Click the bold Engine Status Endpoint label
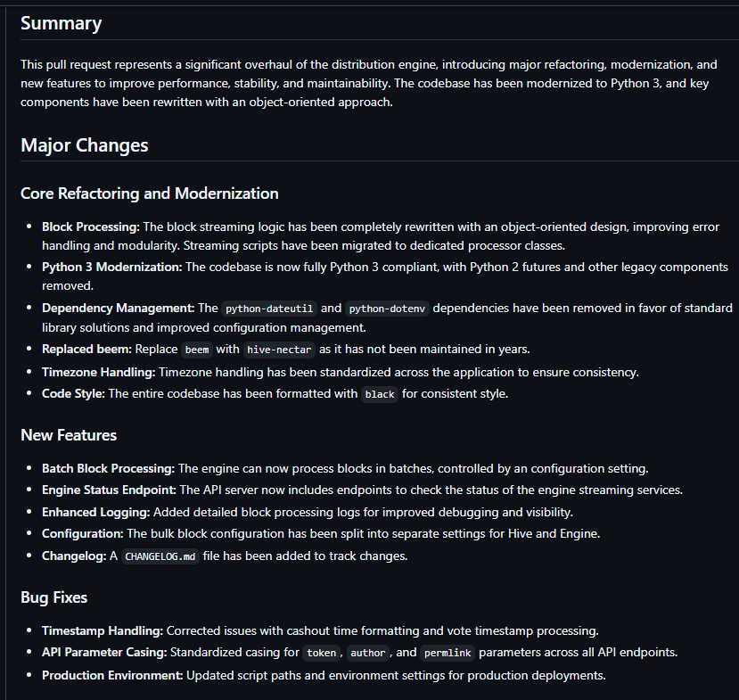The height and width of the screenshot is (700, 739). point(108,490)
